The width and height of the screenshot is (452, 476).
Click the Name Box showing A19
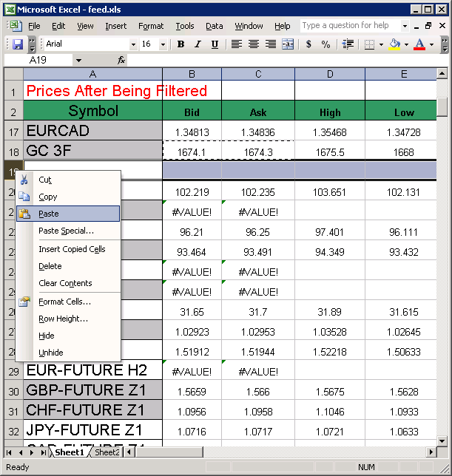tap(38, 61)
